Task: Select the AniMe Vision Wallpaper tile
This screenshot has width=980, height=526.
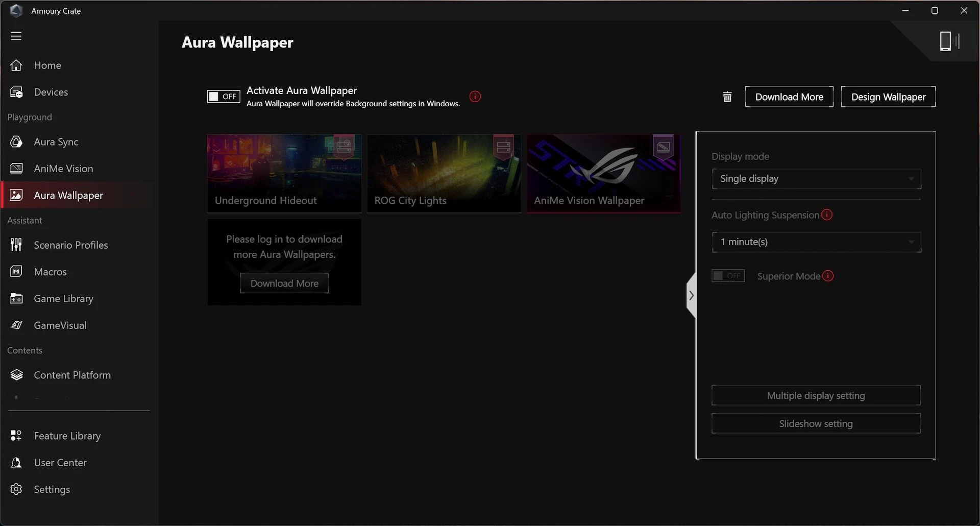Action: click(x=604, y=174)
